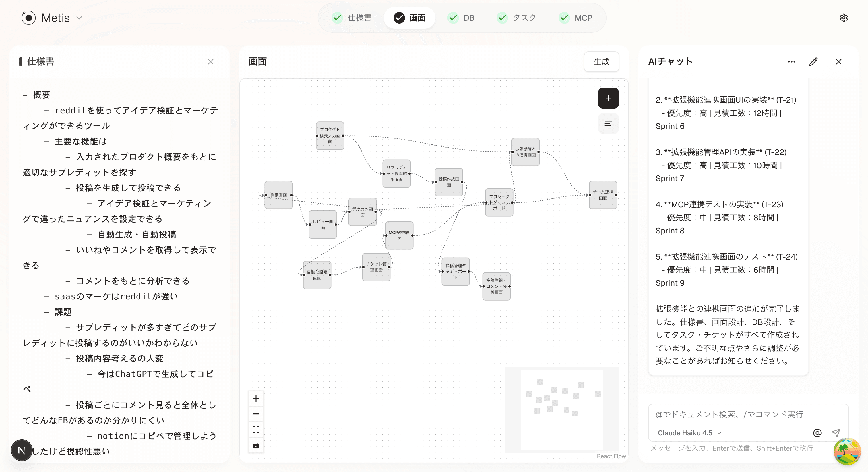Fit the flow diagram to view
868x472 pixels.
click(256, 429)
